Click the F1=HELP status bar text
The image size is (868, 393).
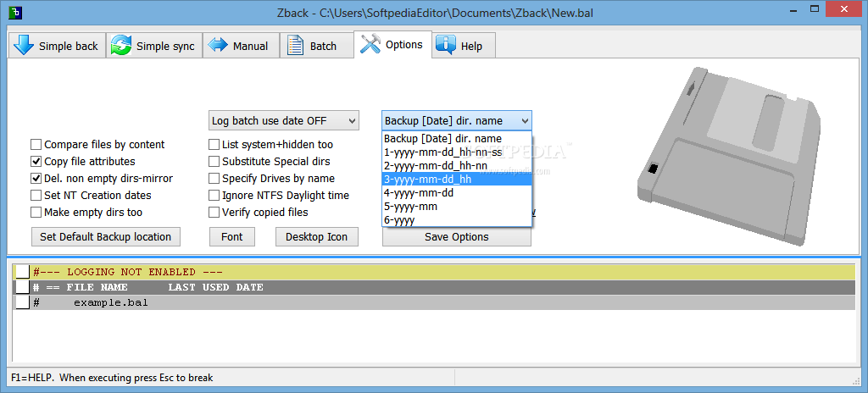click(112, 378)
